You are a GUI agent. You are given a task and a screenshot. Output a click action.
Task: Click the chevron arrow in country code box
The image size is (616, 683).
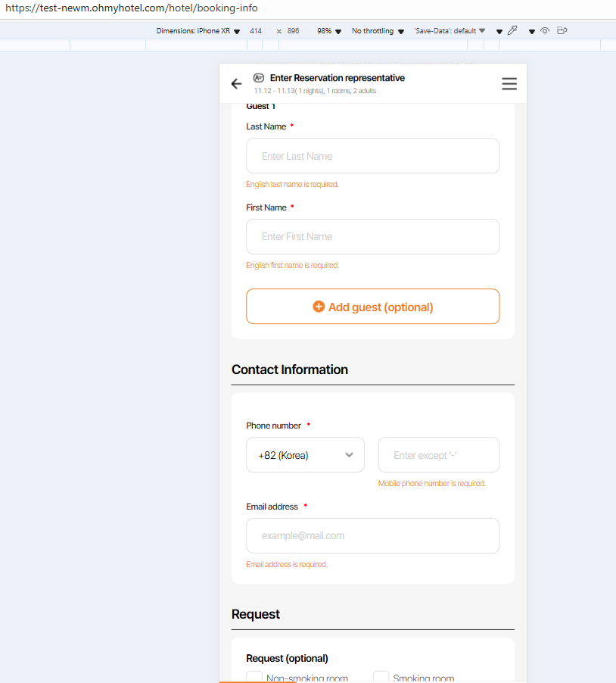coord(349,455)
